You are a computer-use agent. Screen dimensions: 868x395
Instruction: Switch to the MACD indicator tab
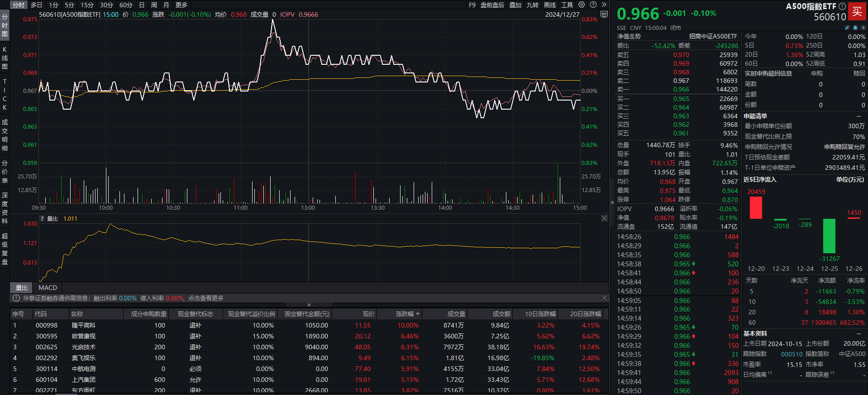(48, 288)
